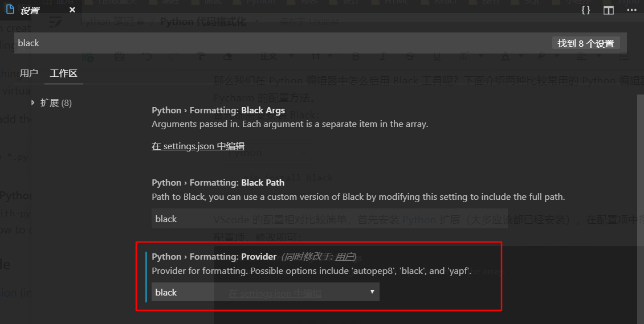Click 在 settings.json 中编辑 under Black Args

[198, 146]
